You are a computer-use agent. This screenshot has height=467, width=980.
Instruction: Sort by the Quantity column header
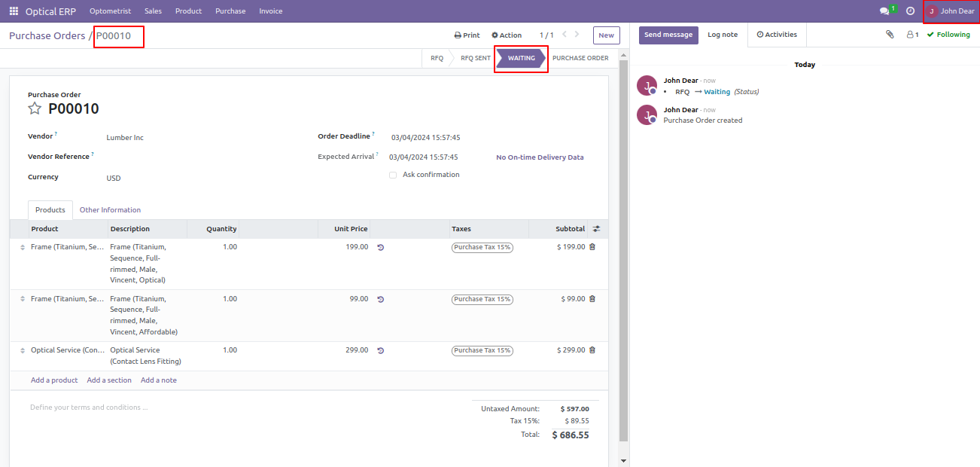tap(213, 229)
